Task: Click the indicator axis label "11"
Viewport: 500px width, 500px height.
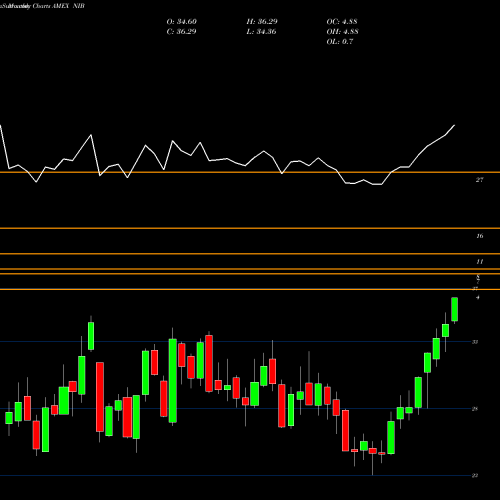Action: tap(479, 262)
